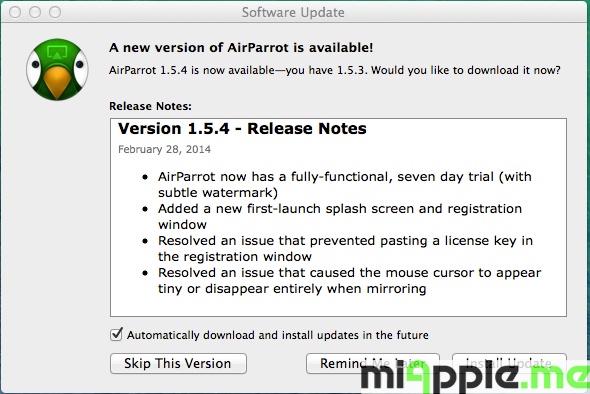Click the 'Version 1.5.4 - Release Notes' heading
The height and width of the screenshot is (394, 590).
point(242,129)
